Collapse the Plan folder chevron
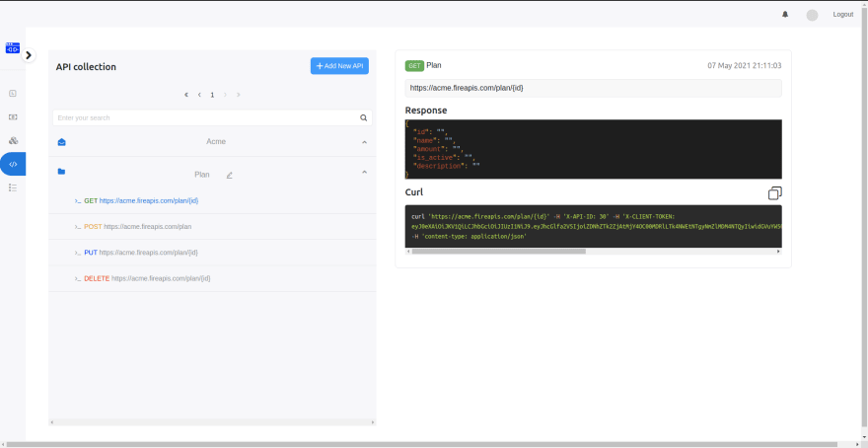Image resolution: width=868 pixels, height=448 pixels. [364, 173]
